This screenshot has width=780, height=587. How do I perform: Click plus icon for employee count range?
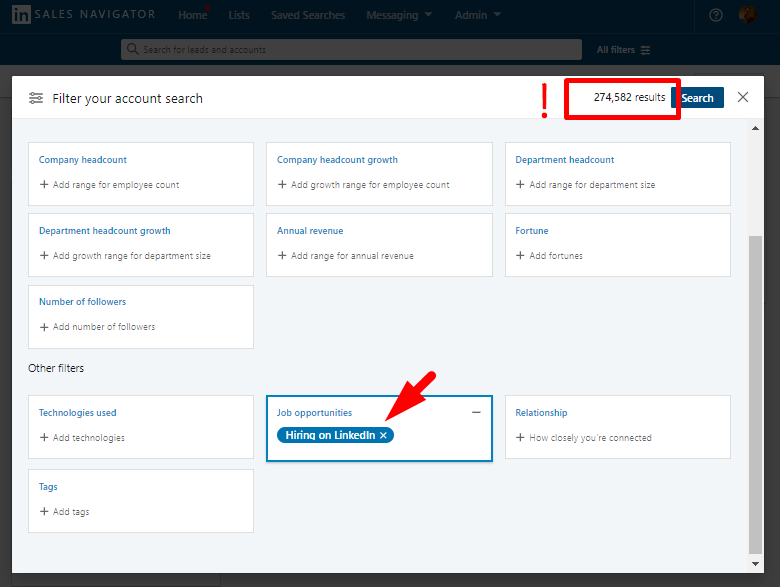click(44, 185)
